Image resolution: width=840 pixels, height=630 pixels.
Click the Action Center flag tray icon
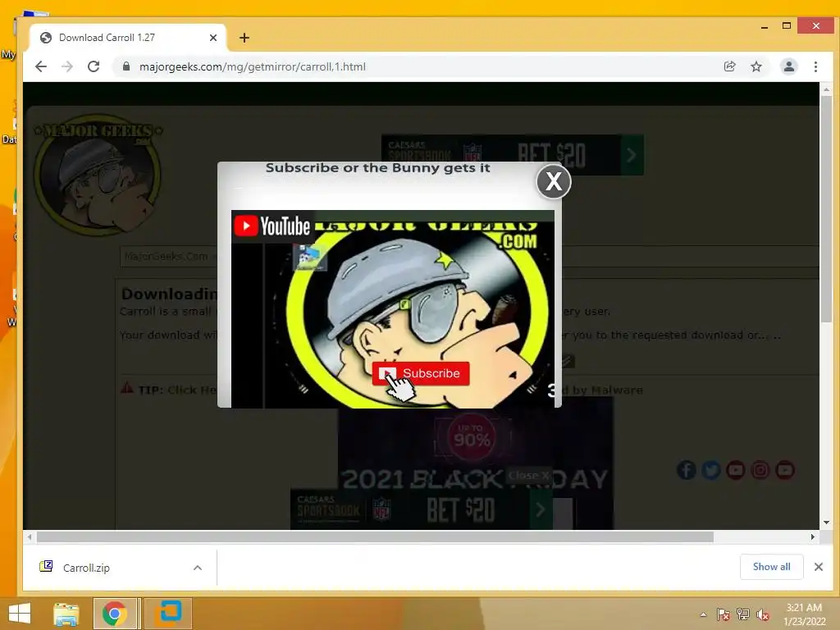click(x=723, y=614)
